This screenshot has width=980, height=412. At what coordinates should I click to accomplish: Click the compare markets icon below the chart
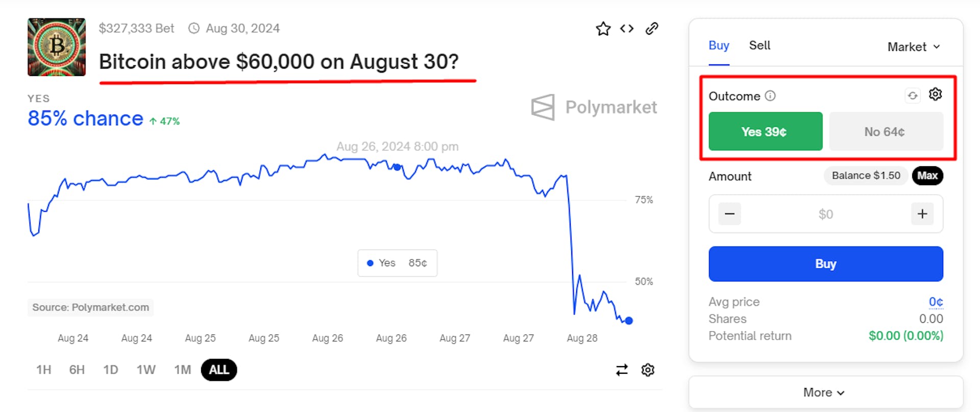tap(622, 370)
